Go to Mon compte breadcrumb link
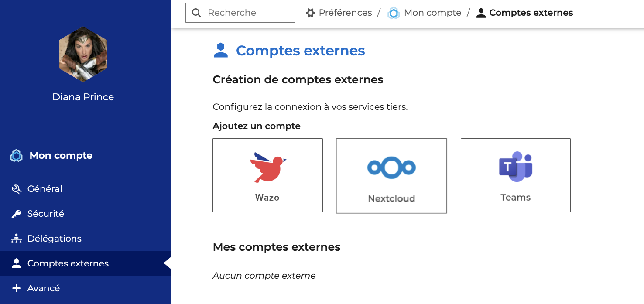Viewport: 644px width, 304px height. click(x=432, y=13)
